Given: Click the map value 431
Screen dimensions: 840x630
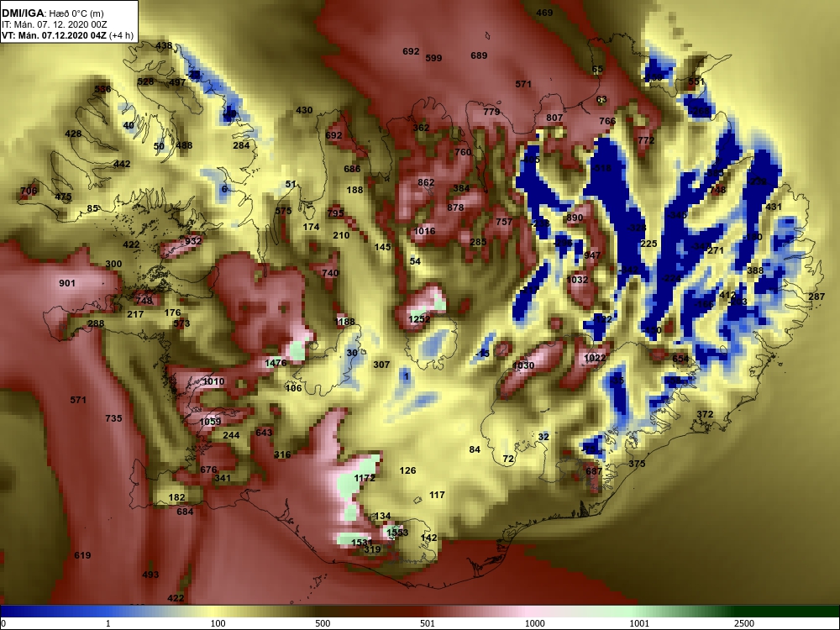Looking at the screenshot, I should coord(774,207).
